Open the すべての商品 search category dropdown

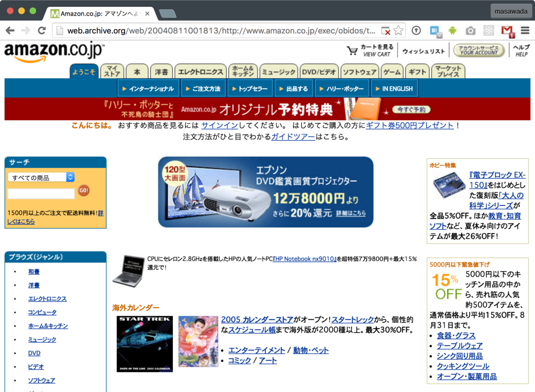click(41, 177)
